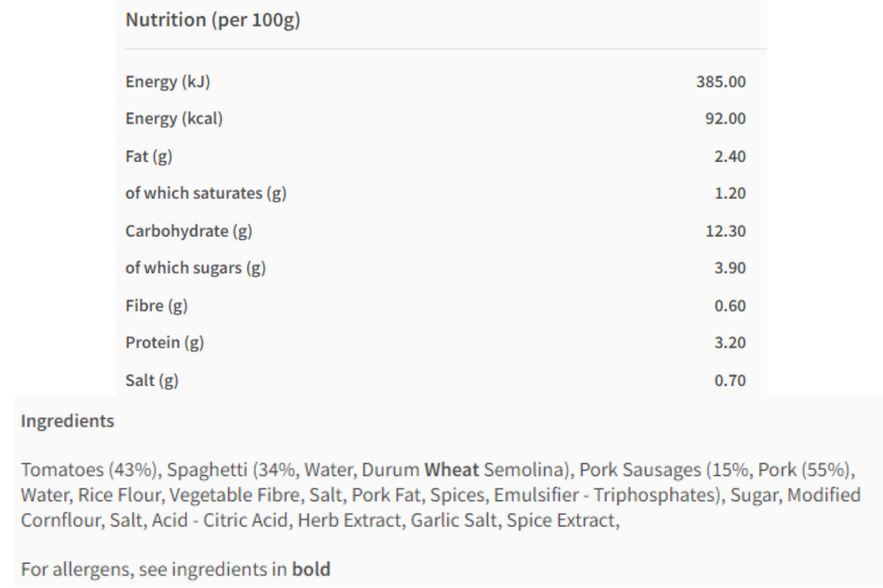Click the 385.00 energy value
Viewport: 883px width, 588px height.
coord(721,82)
